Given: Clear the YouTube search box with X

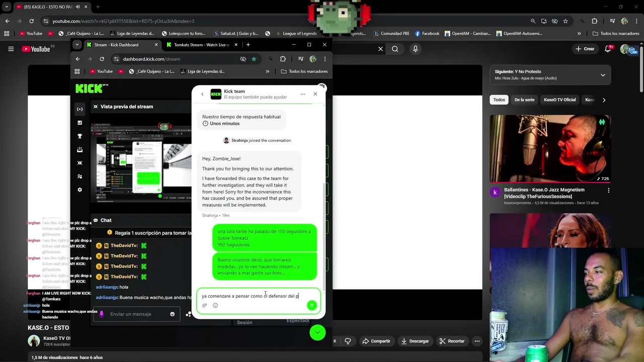Looking at the screenshot, I should click(380, 49).
